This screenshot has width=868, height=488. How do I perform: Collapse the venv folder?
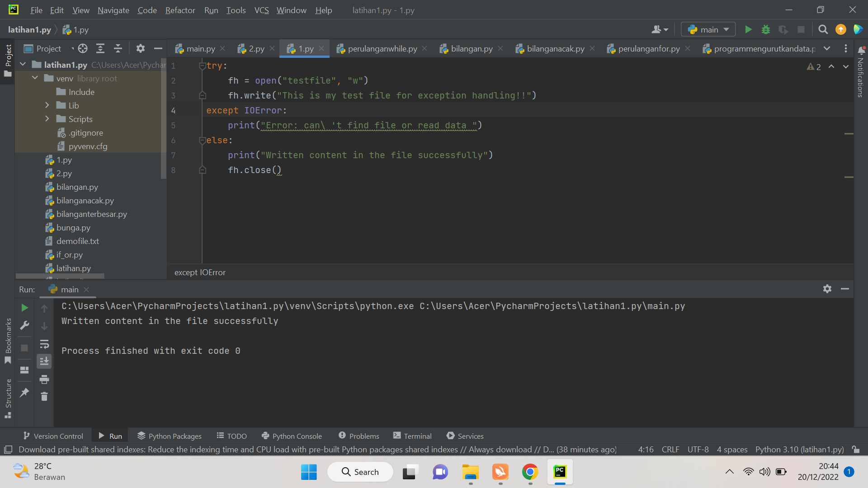pos(35,78)
